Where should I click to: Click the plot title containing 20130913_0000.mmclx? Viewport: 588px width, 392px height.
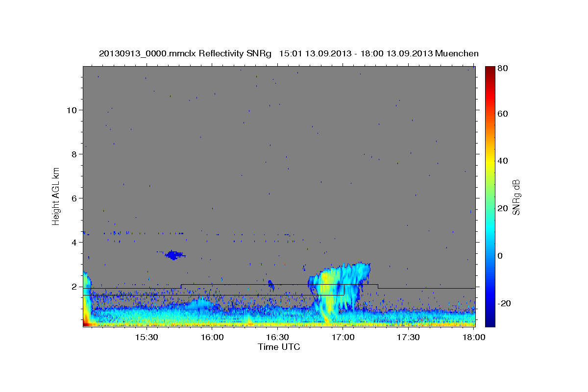click(x=289, y=53)
